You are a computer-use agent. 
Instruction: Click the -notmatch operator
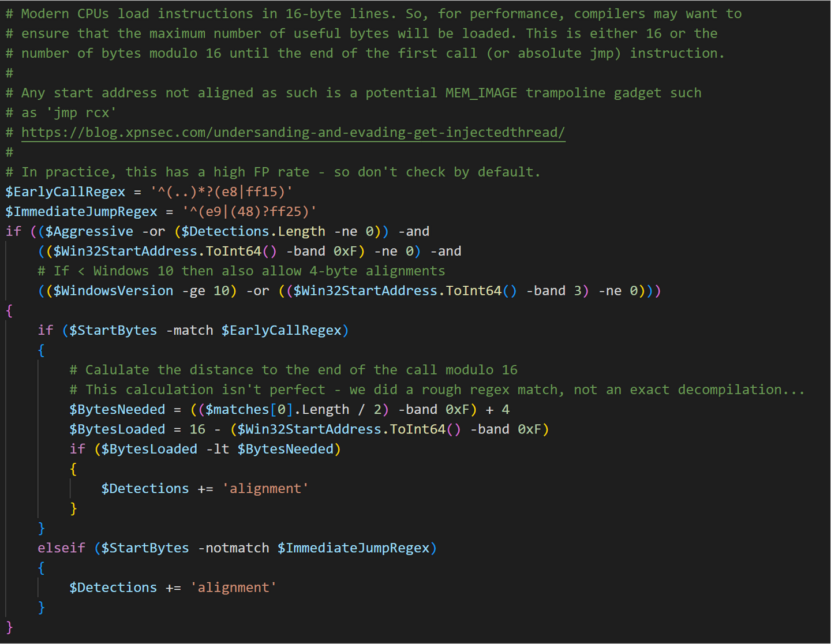pyautogui.click(x=233, y=548)
